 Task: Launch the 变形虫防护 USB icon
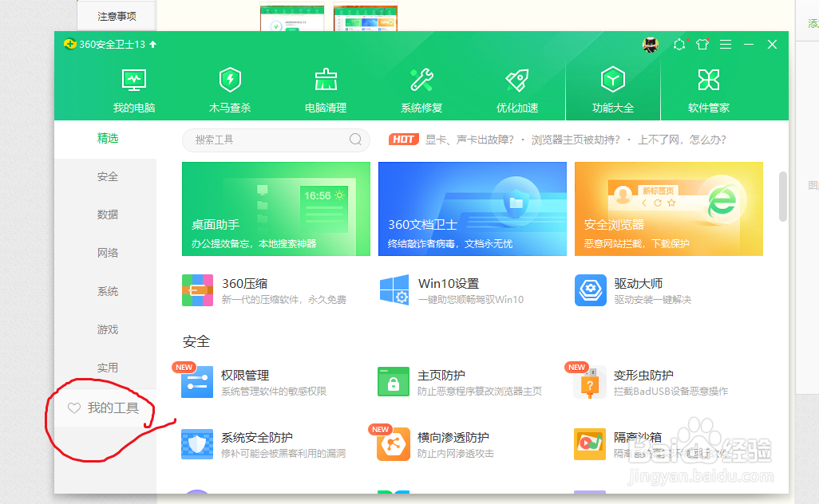point(590,382)
